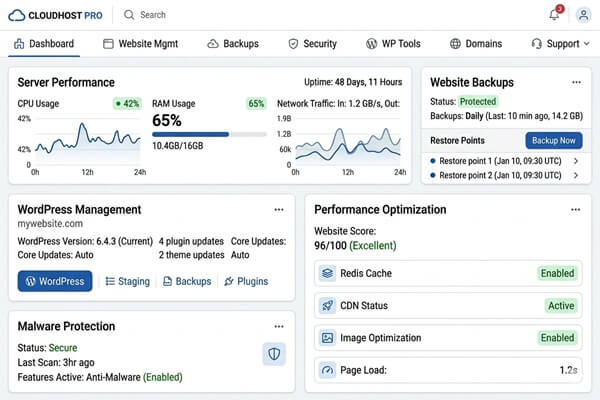This screenshot has height=400, width=600.
Task: Focus the Search input field
Action: 153,15
